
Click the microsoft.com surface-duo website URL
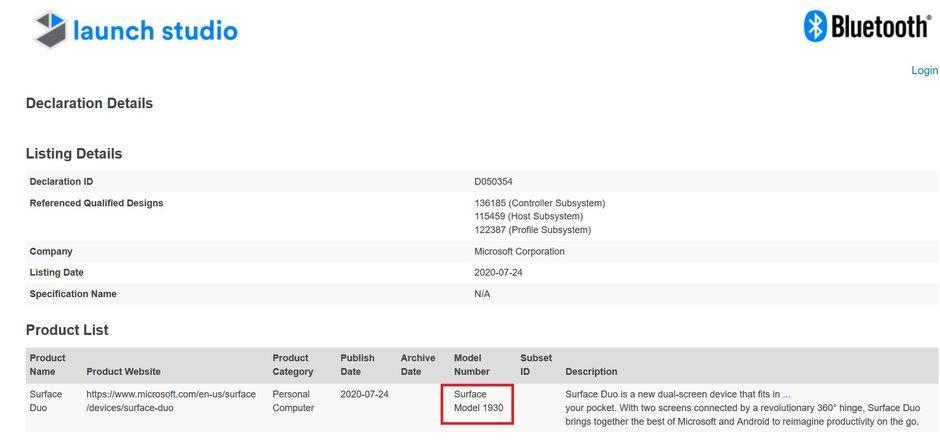point(171,401)
